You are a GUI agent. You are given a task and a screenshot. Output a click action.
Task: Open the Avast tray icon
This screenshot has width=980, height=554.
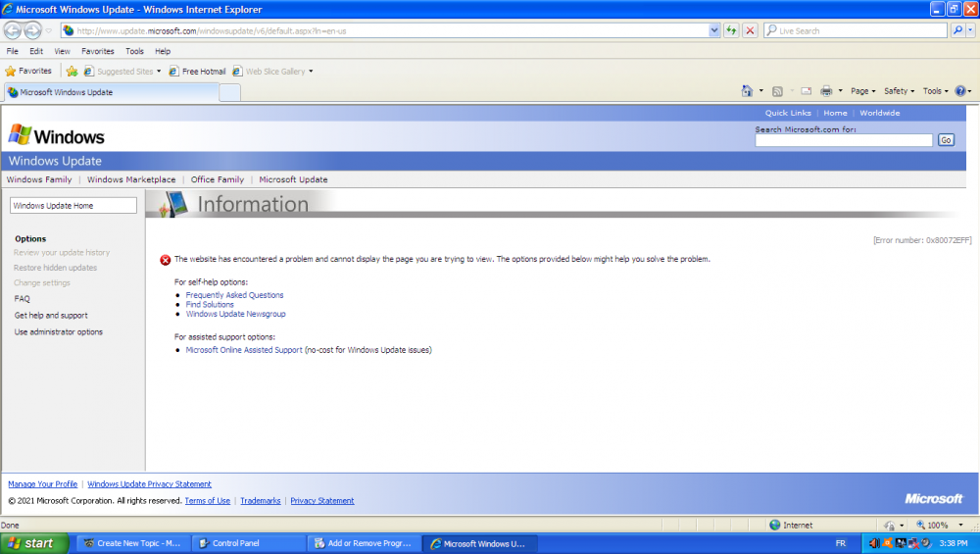pos(887,543)
